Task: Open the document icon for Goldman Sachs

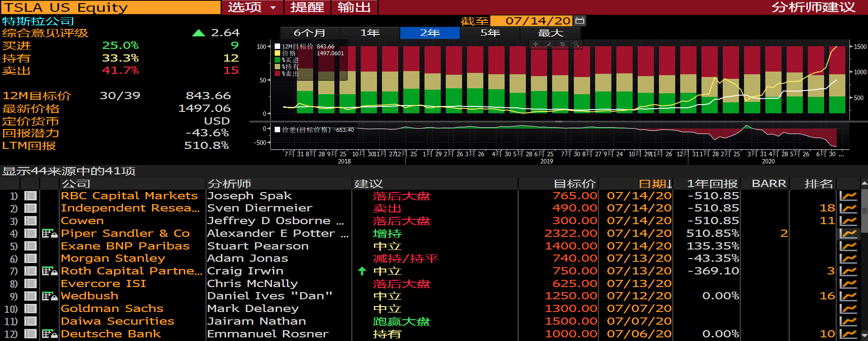Action: click(x=31, y=308)
